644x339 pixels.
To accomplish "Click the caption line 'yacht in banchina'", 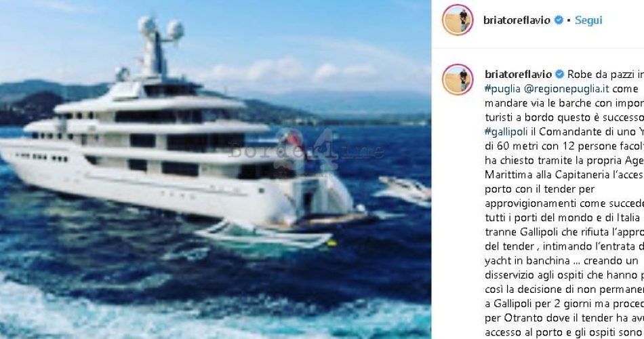I will pos(561,261).
